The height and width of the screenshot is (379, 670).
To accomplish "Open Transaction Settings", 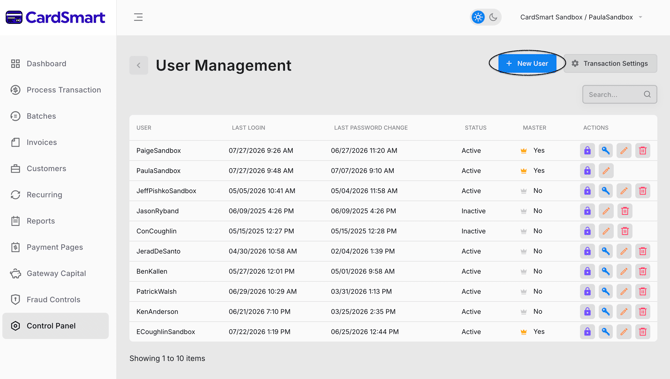I will point(610,63).
